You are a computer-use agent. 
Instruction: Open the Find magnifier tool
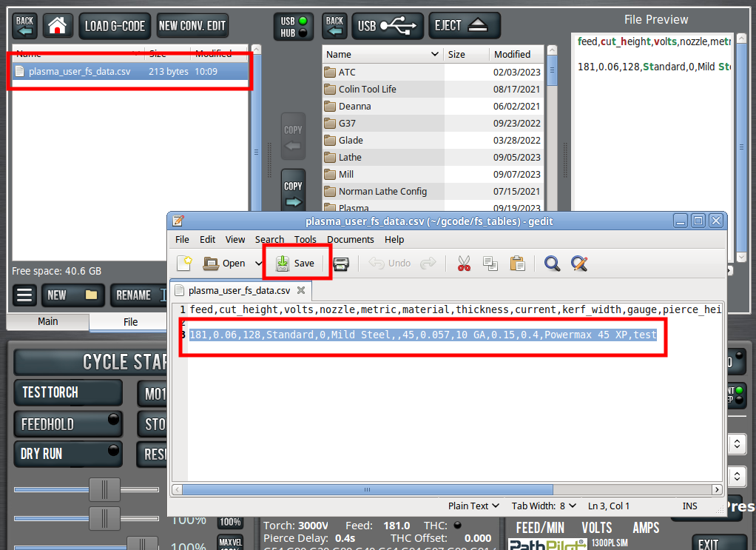[552, 263]
